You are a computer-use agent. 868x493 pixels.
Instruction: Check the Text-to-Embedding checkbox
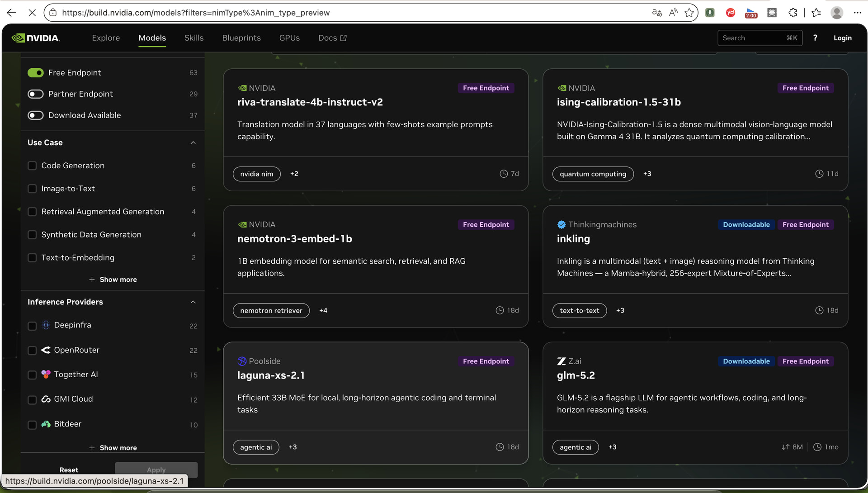tap(32, 258)
